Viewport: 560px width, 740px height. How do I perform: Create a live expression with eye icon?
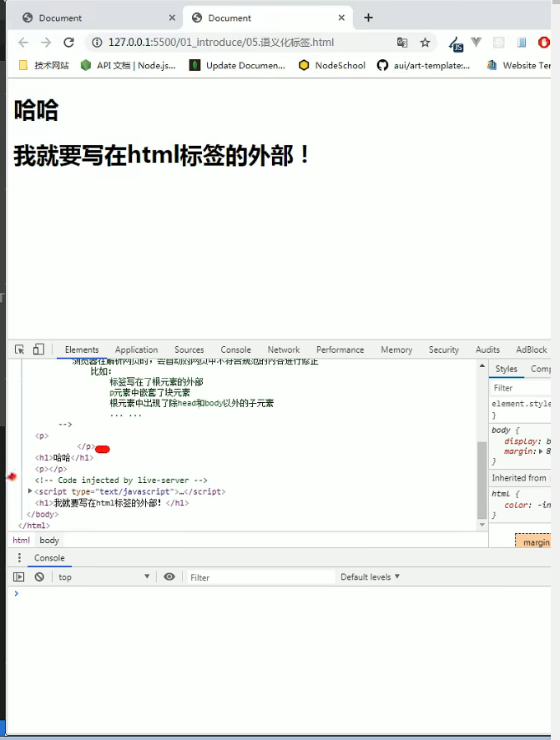pyautogui.click(x=169, y=576)
